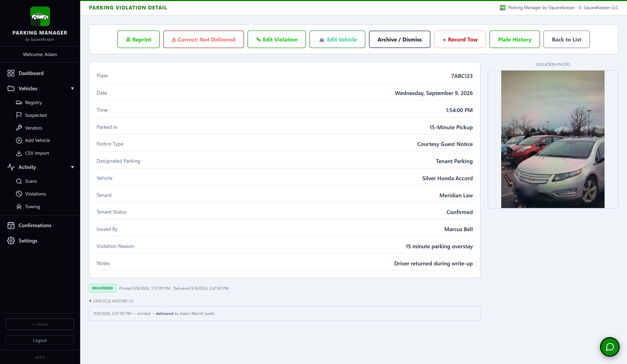Click the Vehicles folder icon
The image size is (627, 364).
tap(11, 88)
